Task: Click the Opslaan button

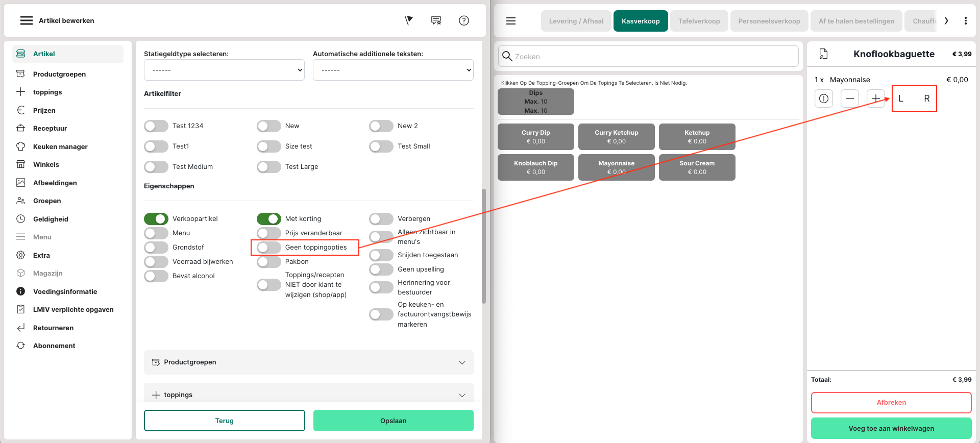Action: 393,421
